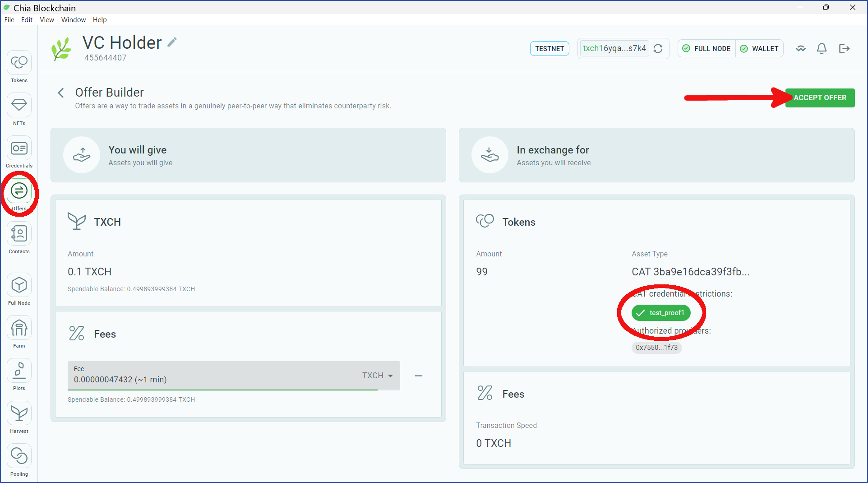
Task: Open the Full Node sidebar section
Action: tap(19, 289)
